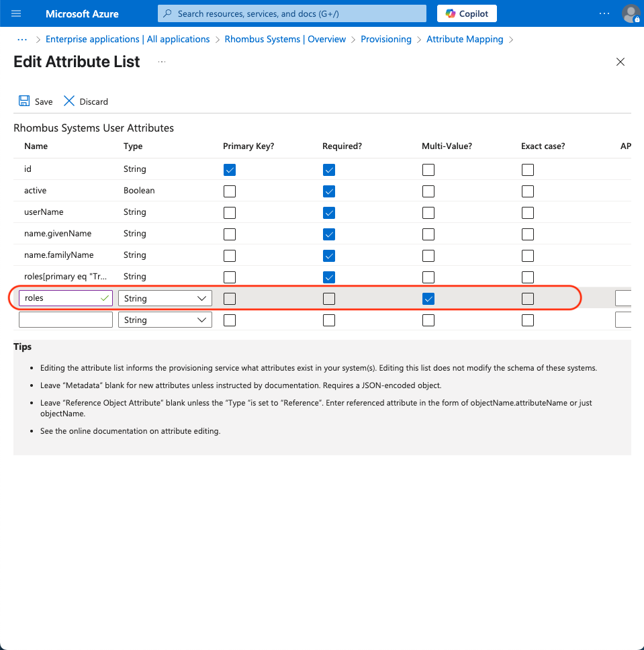Uncheck Required for userName attribute
Image resolution: width=644 pixels, height=650 pixels.
pos(329,213)
